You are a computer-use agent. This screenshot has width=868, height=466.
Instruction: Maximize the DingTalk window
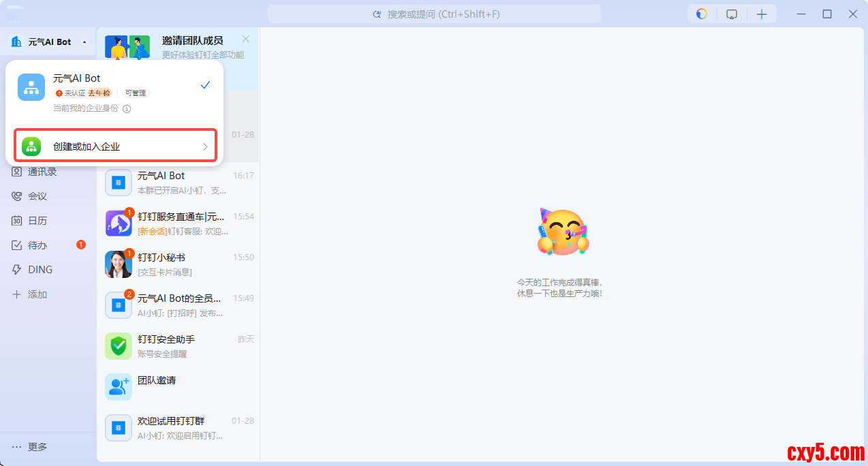(827, 14)
